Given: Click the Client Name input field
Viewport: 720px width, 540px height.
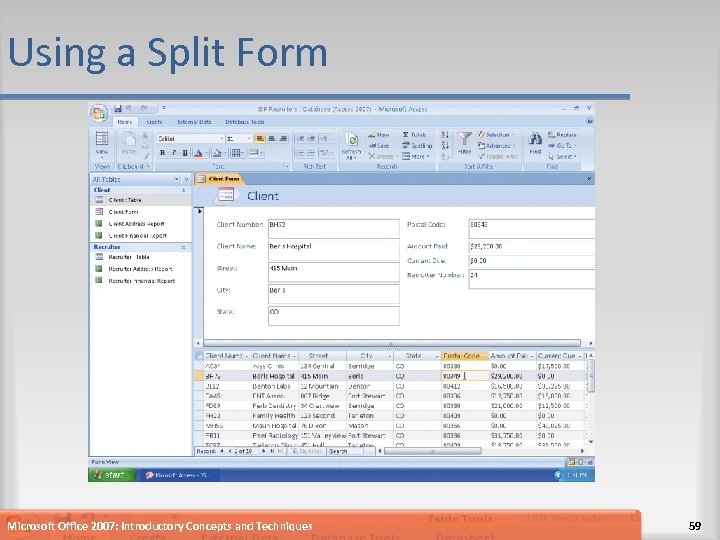Looking at the screenshot, I should pyautogui.click(x=334, y=250).
